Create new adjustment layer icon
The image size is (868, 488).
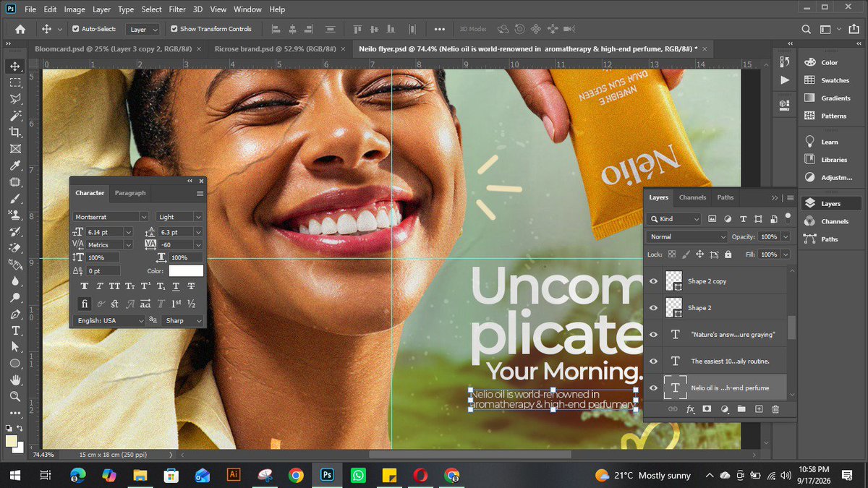(724, 409)
